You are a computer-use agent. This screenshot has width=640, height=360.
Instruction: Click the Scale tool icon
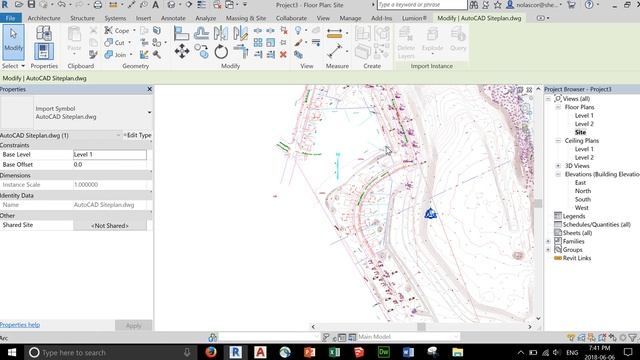click(271, 42)
